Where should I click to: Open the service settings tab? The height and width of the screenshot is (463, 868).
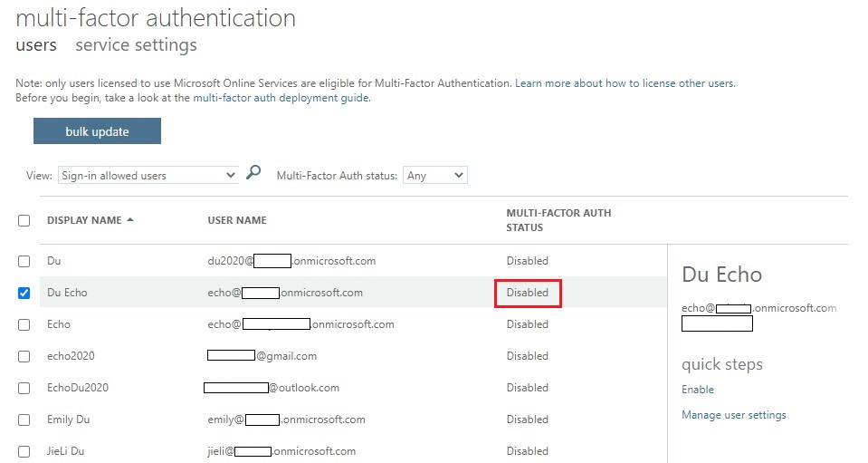coord(136,45)
